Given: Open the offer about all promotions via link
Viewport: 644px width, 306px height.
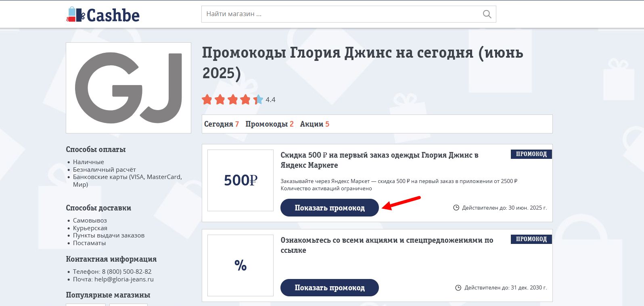Looking at the screenshot, I should pyautogui.click(x=387, y=245).
